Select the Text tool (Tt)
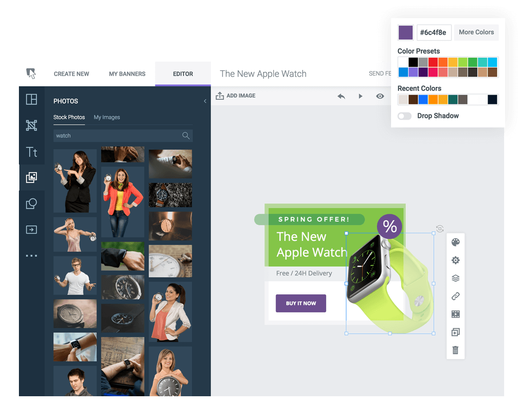 [x=32, y=152]
